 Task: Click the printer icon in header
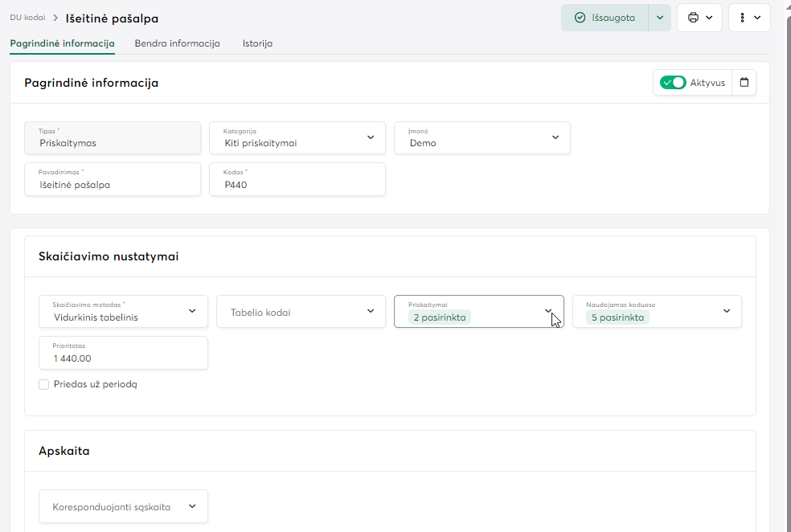[x=693, y=18]
